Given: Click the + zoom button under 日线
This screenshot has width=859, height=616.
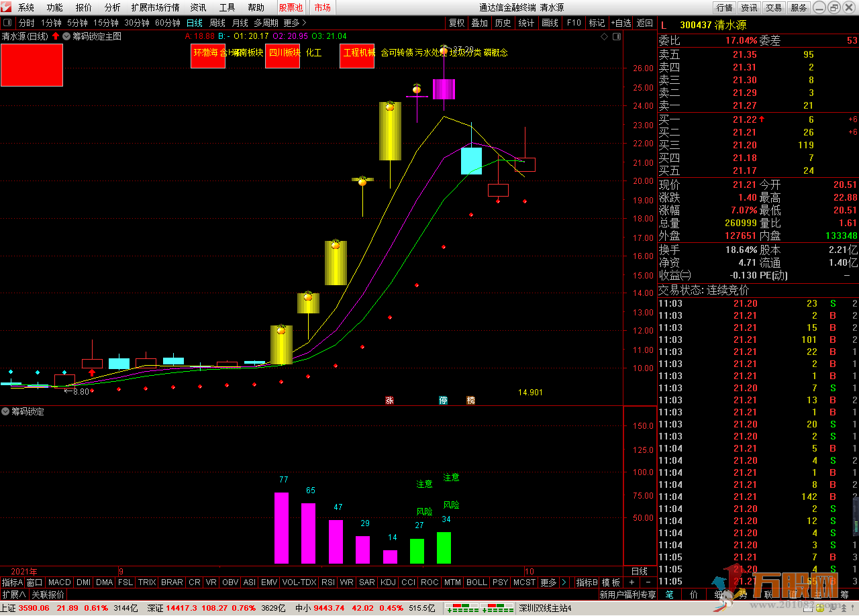Looking at the screenshot, I should pos(631,582).
